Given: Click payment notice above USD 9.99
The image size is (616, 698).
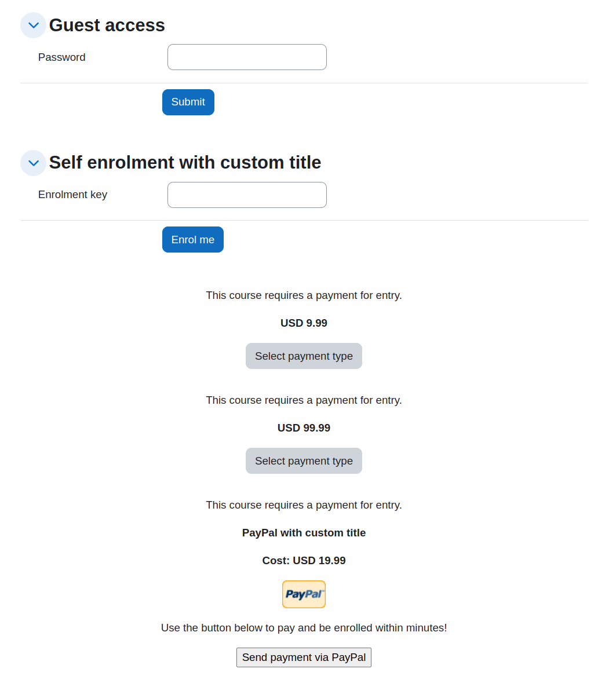Looking at the screenshot, I should (x=304, y=295).
